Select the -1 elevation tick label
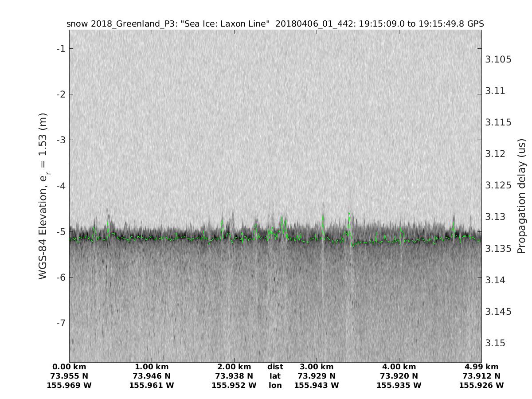The height and width of the screenshot is (399, 532). (x=60, y=48)
